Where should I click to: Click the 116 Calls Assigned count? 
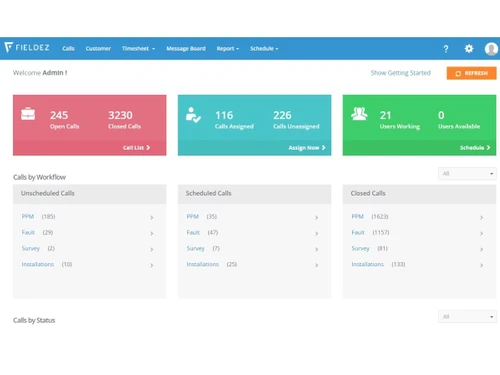[x=224, y=115]
